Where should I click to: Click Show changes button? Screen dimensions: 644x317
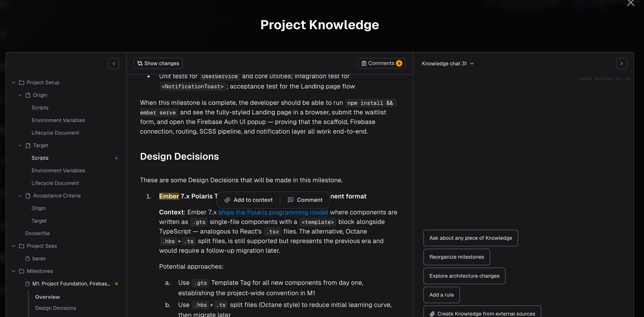point(158,63)
